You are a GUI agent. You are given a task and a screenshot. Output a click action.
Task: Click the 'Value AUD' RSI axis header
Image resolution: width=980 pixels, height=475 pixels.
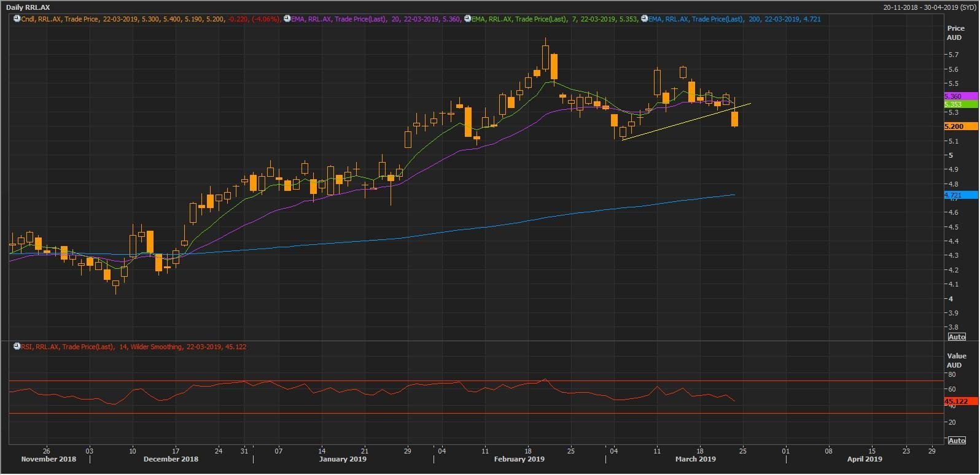tap(956, 360)
